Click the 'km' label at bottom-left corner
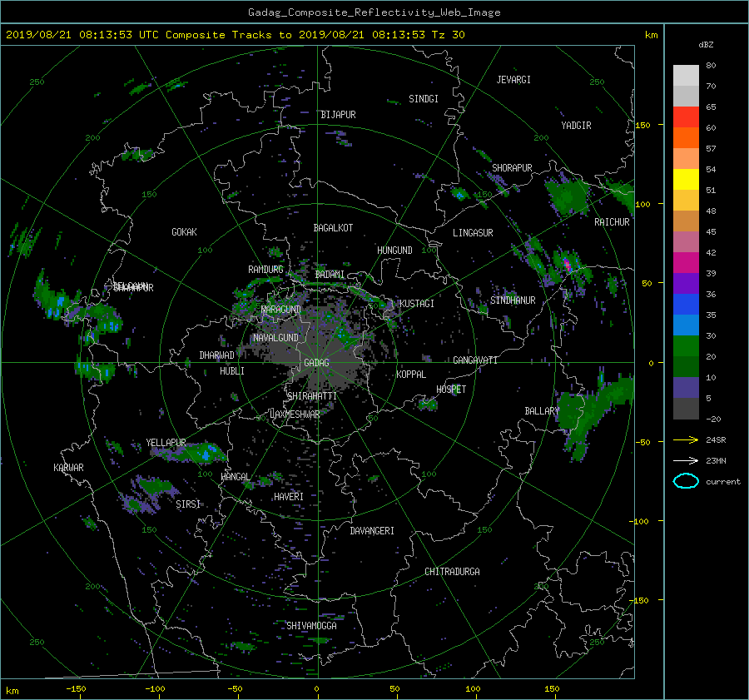Viewport: 749px width, 700px height. pos(12,691)
